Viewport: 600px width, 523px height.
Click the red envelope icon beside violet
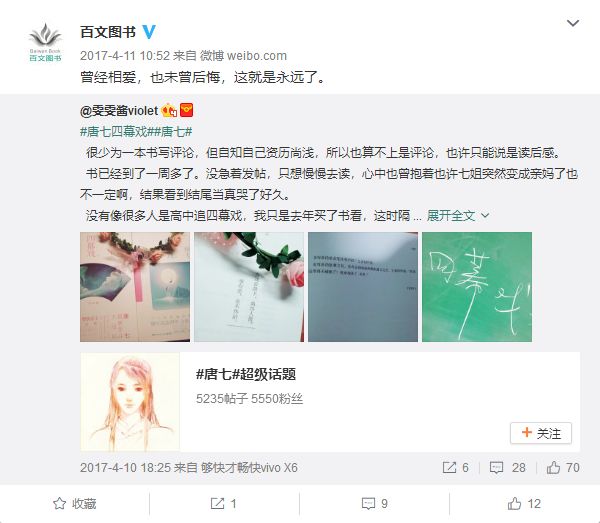(187, 110)
